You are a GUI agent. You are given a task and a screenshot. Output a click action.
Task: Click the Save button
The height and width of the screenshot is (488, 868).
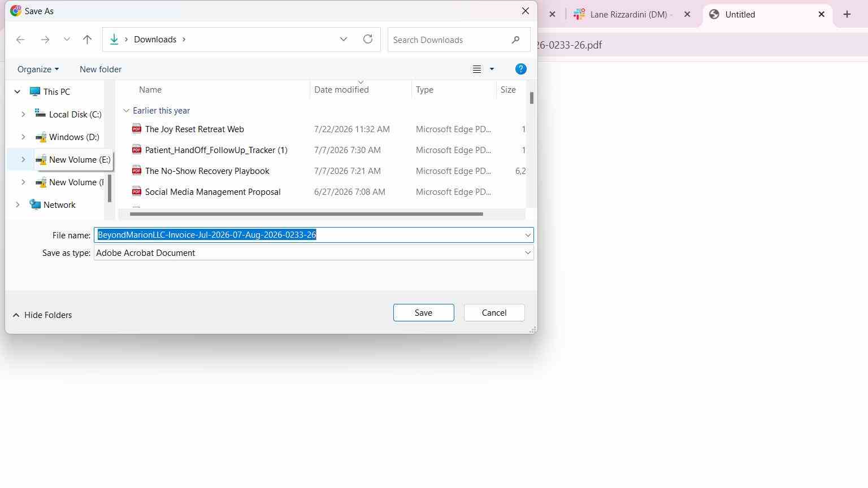423,313
